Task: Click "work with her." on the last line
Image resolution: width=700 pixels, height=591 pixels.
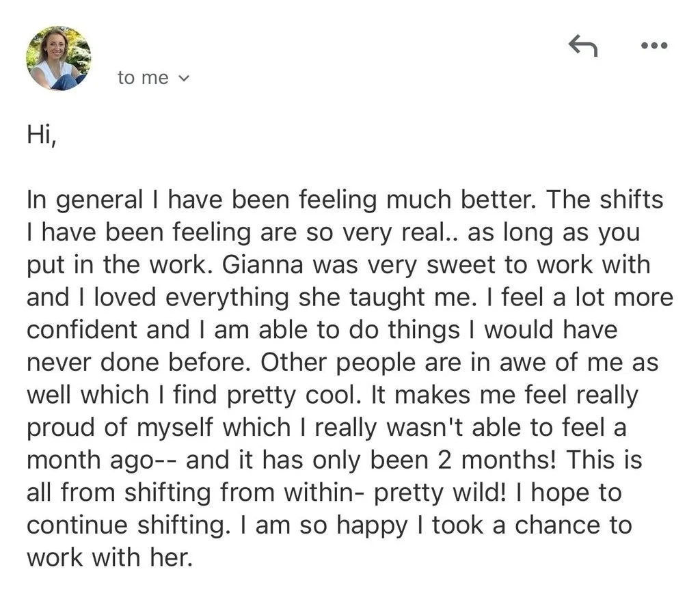Action: 108,558
